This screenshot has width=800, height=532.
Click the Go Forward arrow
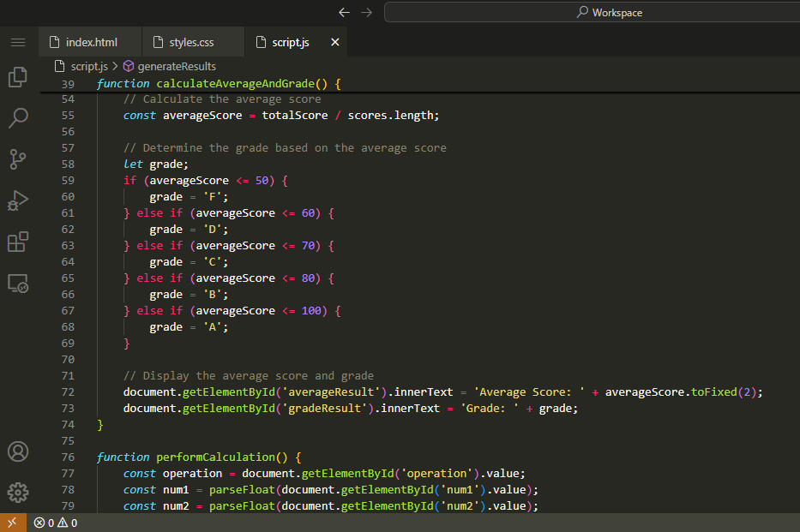click(367, 13)
